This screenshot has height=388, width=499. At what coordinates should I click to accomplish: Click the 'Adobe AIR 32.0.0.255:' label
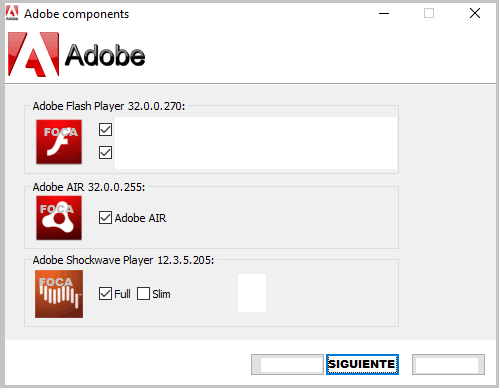click(x=89, y=187)
